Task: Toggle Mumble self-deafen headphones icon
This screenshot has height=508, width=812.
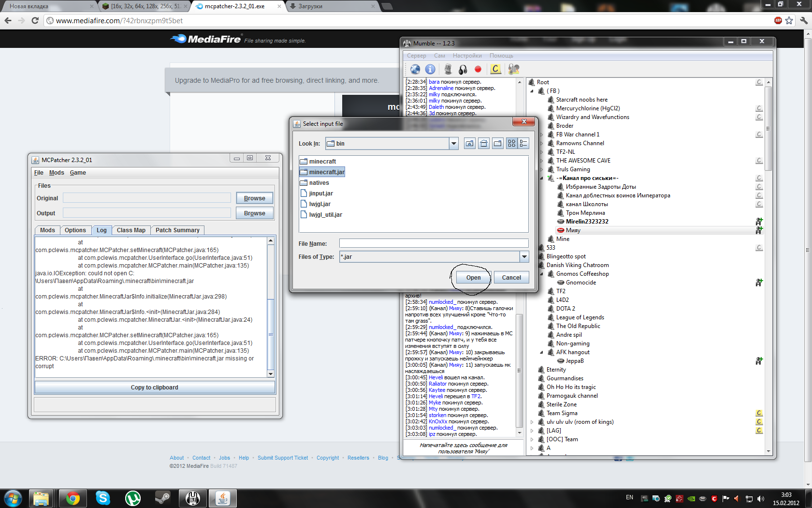Action: coord(463,69)
